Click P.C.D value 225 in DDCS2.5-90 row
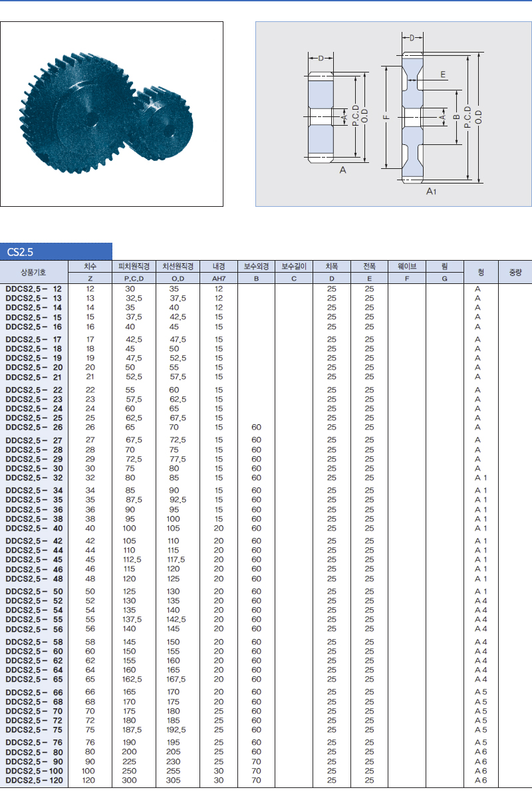Screen dimensions: 532x798 [x=130, y=761]
